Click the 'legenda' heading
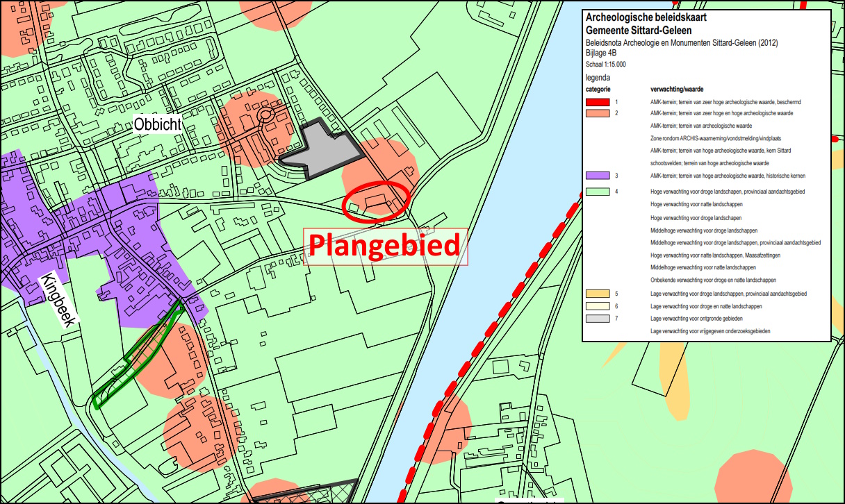 598,78
